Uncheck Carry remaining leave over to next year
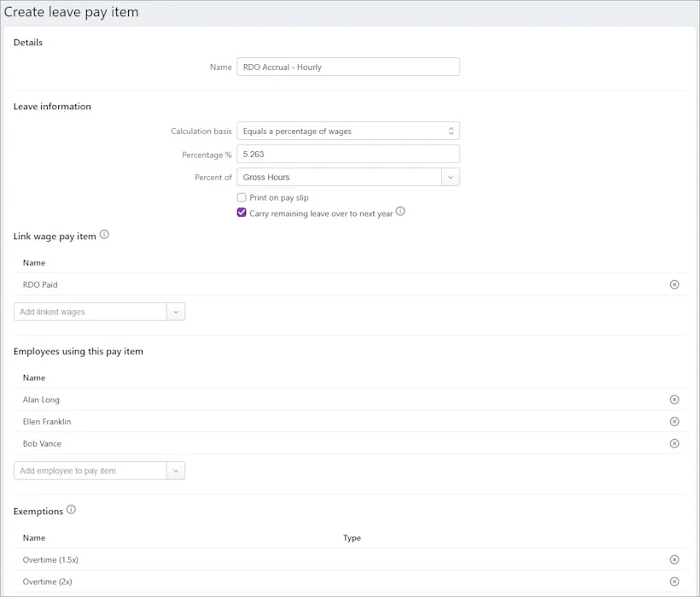700x597 pixels. click(242, 213)
